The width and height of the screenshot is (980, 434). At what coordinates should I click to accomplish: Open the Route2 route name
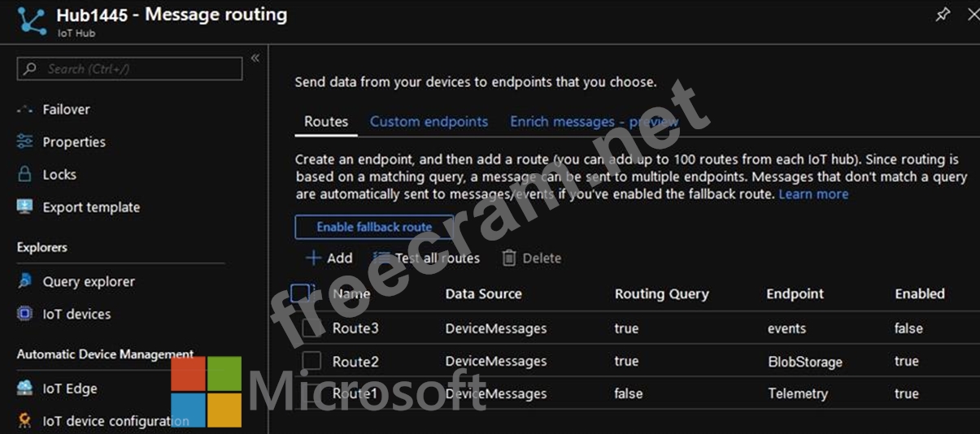click(x=355, y=361)
